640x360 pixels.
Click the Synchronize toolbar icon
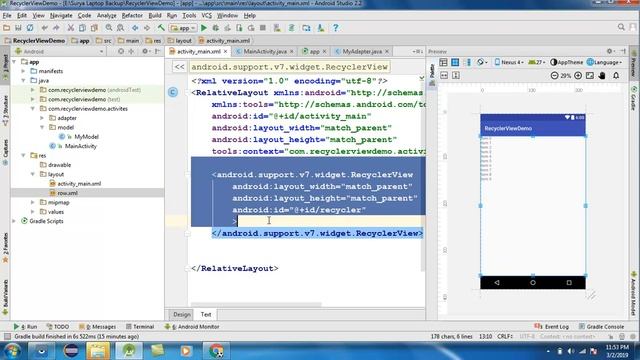tap(30, 28)
